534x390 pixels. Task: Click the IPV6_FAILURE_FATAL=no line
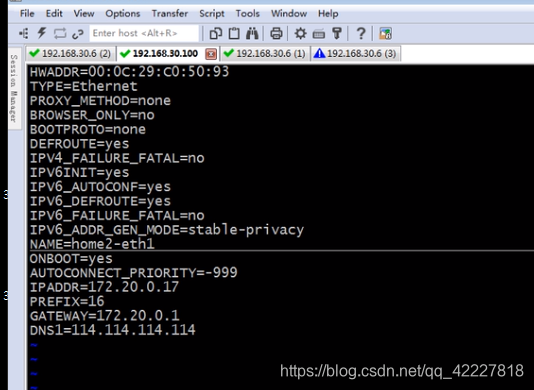pyautogui.click(x=117, y=215)
